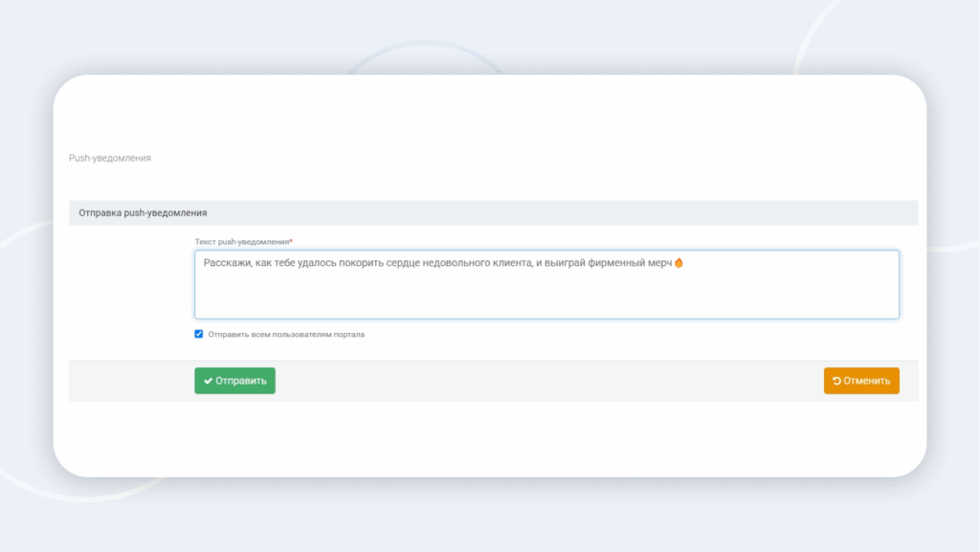Click the fire emoji in the notification text
This screenshot has width=980, height=552.
(x=679, y=263)
